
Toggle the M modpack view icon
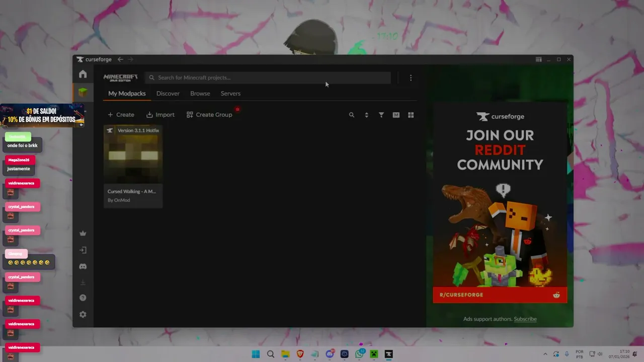pyautogui.click(x=396, y=115)
